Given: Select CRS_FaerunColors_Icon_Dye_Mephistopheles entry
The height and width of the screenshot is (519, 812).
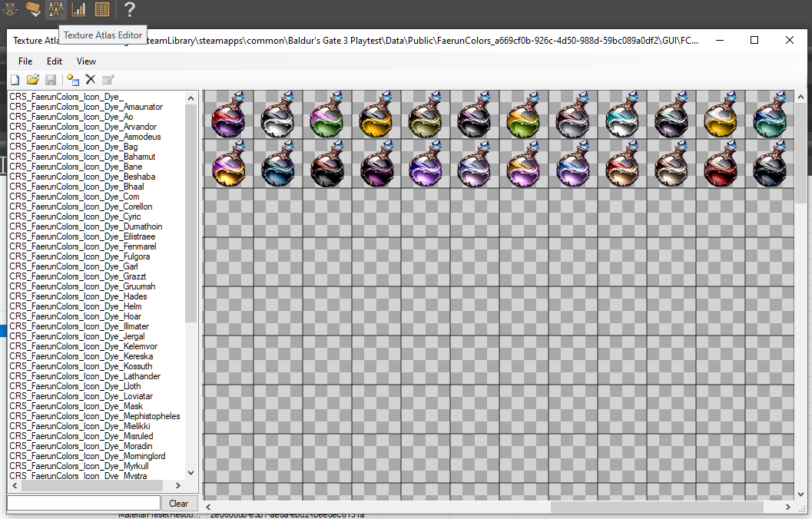Looking at the screenshot, I should (94, 416).
